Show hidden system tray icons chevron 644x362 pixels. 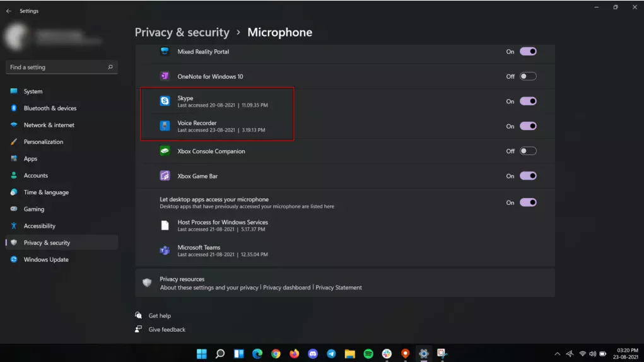[x=557, y=354]
